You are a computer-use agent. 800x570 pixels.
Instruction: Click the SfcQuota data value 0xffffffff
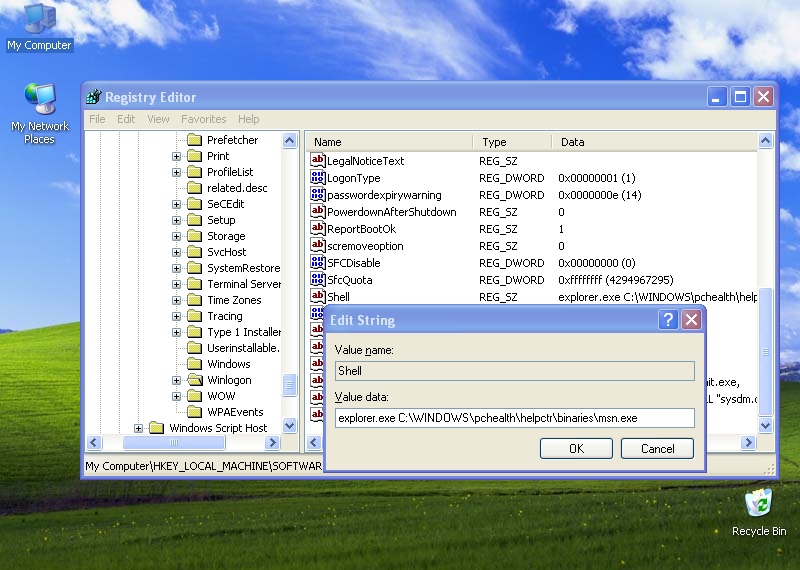coord(616,280)
